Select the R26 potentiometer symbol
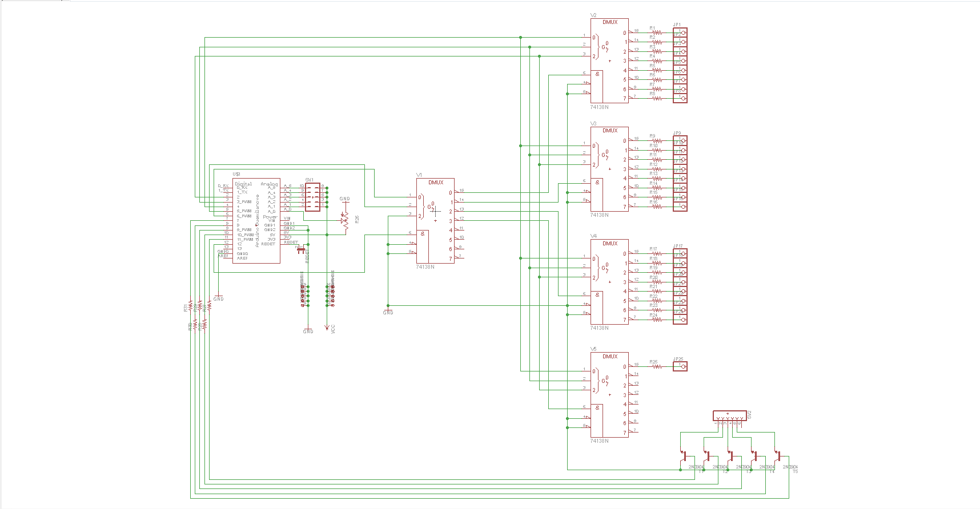This screenshot has height=509, width=980. [x=344, y=220]
